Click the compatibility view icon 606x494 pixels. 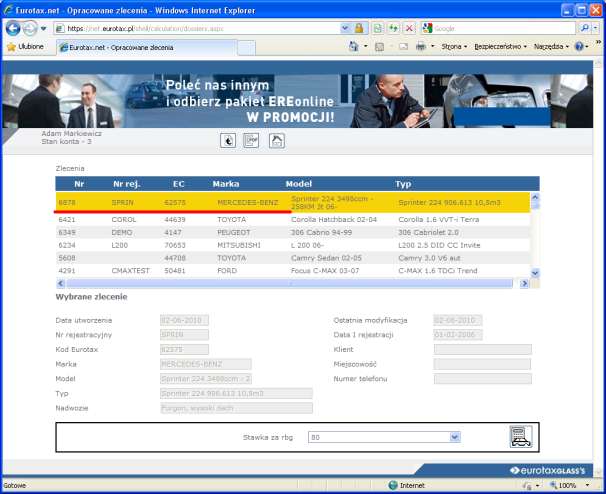378,28
